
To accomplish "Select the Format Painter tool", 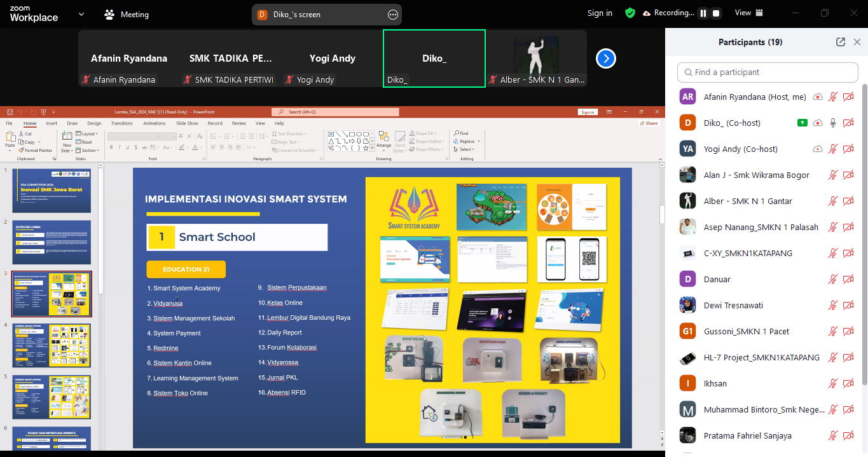I will coord(36,151).
